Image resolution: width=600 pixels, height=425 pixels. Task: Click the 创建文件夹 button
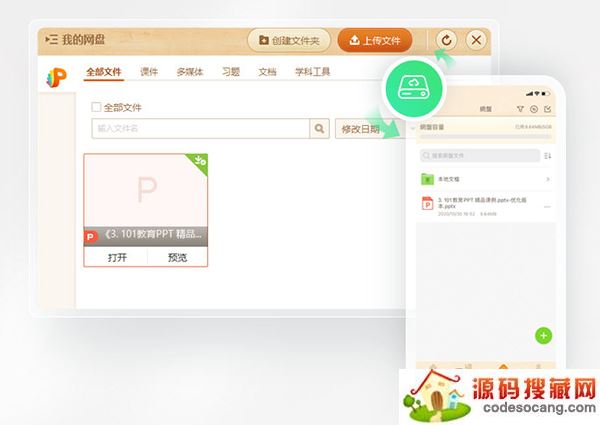pyautogui.click(x=289, y=40)
